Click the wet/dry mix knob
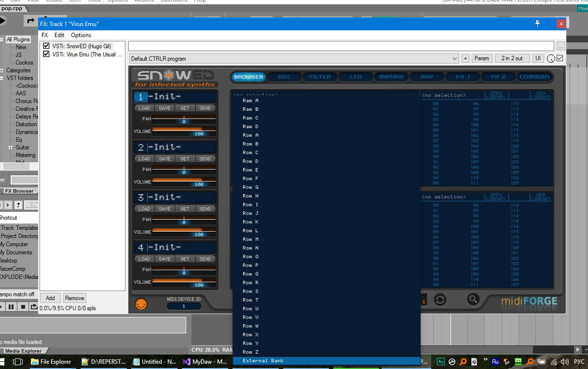 point(551,59)
